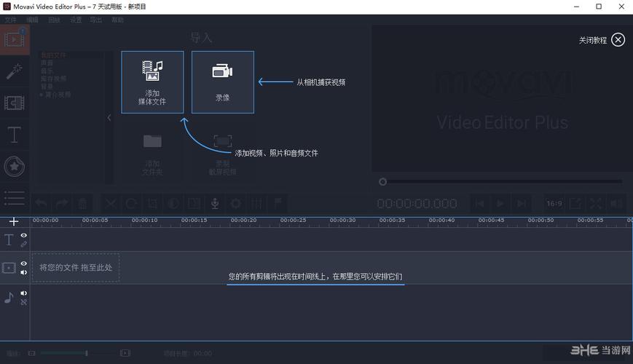Viewport: 633px width, 364px height.
Task: Click the audio track music note icon
Action: (x=9, y=298)
